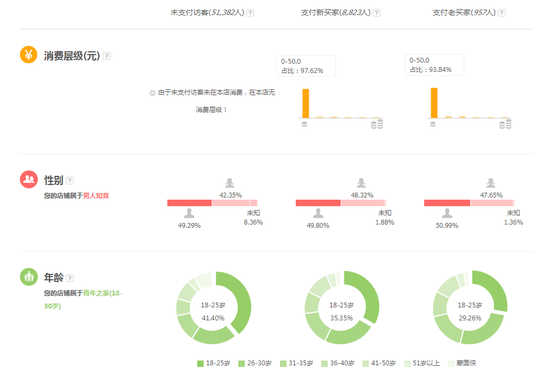Toggle 18-25岁 legend item
Image resolution: width=546 pixels, height=384 pixels.
coord(213,363)
